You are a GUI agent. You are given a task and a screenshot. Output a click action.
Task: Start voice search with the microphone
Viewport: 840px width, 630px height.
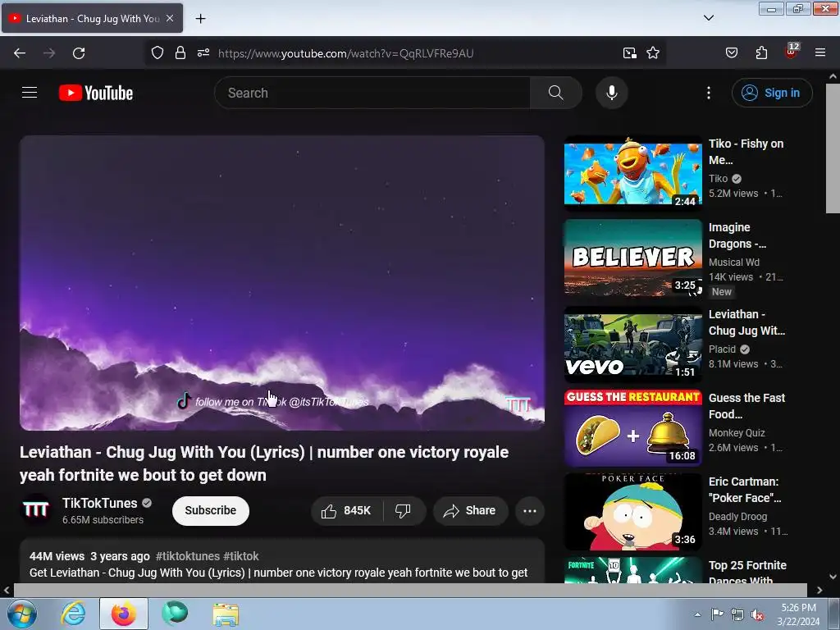tap(611, 93)
